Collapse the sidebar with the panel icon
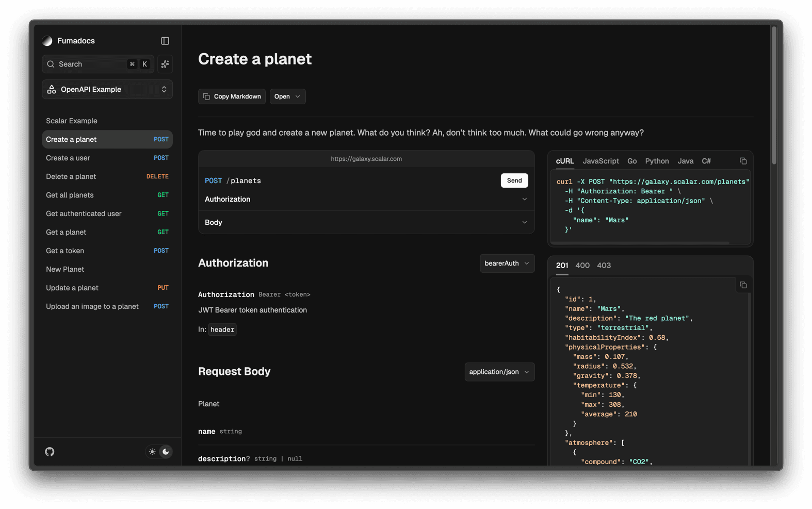The height and width of the screenshot is (509, 812). point(165,41)
